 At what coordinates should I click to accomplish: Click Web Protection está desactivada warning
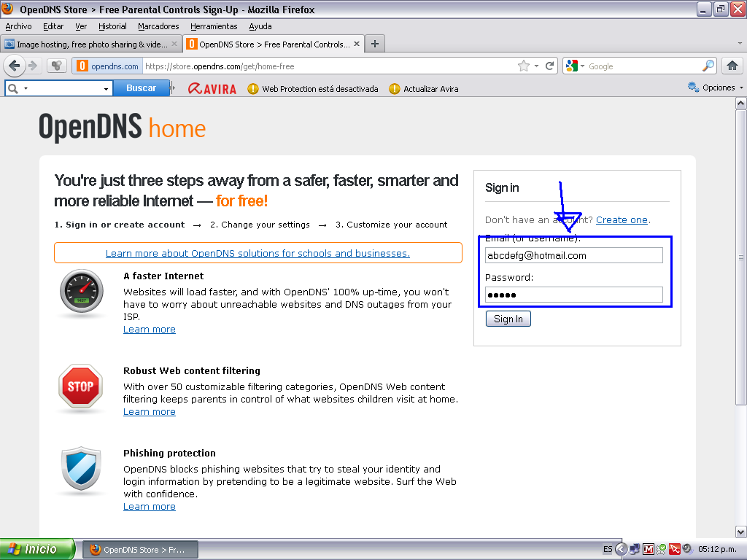tap(313, 88)
